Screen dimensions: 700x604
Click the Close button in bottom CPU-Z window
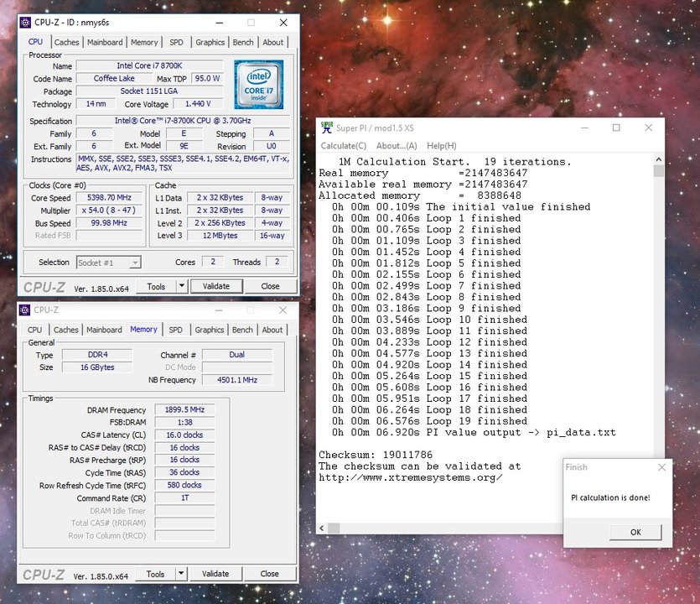[x=269, y=574]
